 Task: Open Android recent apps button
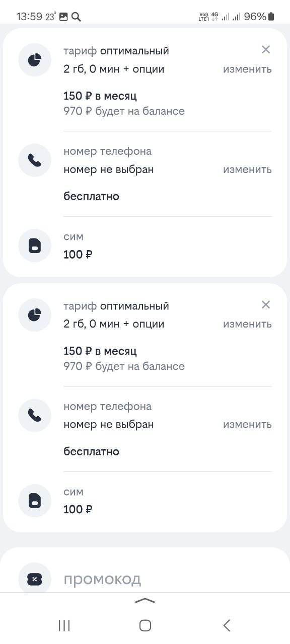(64, 625)
